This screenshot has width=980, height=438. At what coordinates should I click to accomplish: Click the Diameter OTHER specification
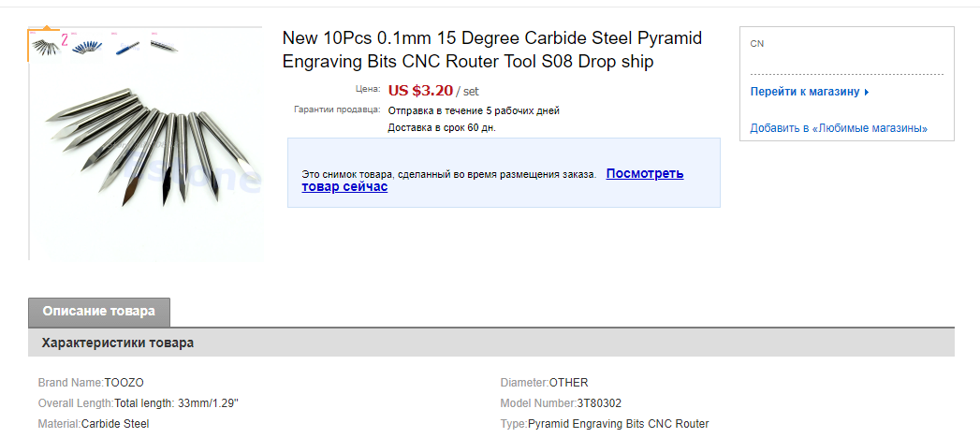(x=568, y=382)
